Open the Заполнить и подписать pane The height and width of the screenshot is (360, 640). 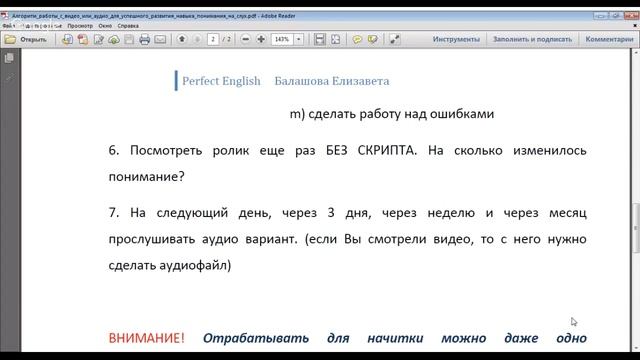pos(532,39)
